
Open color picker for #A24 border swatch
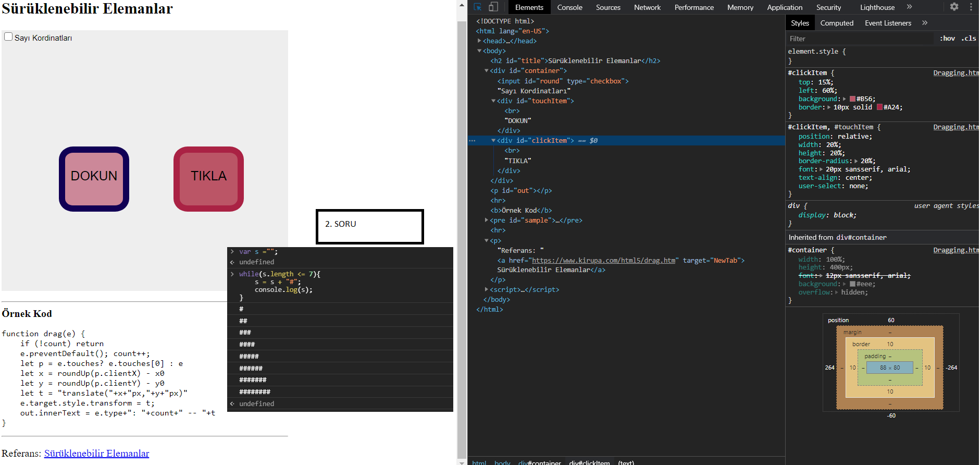pos(879,107)
